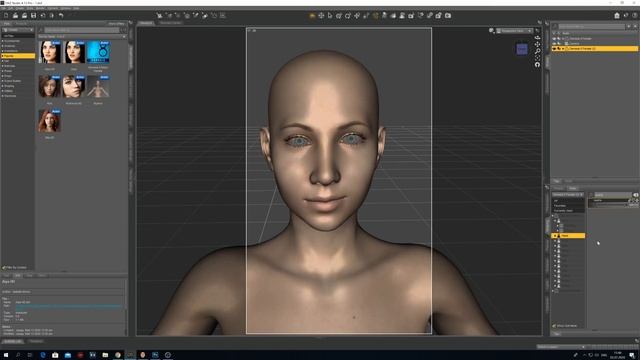Image resolution: width=640 pixels, height=360 pixels.
Task: Click the Windows Start button
Action: 6,355
